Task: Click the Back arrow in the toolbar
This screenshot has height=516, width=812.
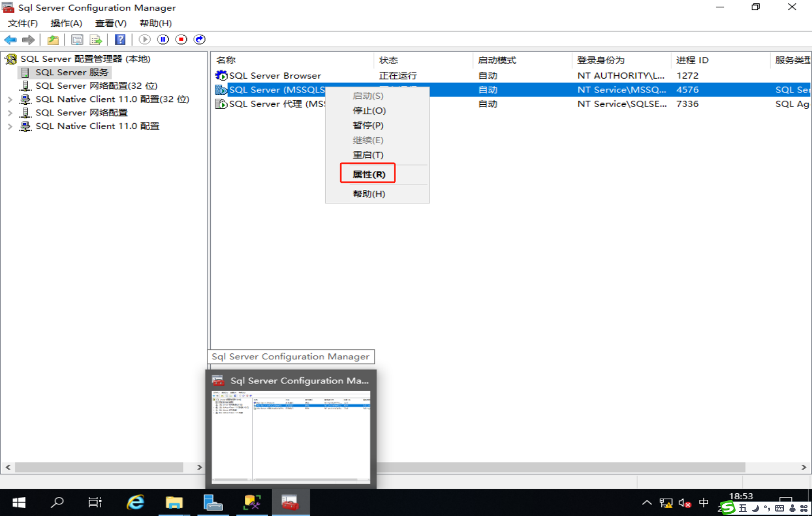Action: [10, 40]
